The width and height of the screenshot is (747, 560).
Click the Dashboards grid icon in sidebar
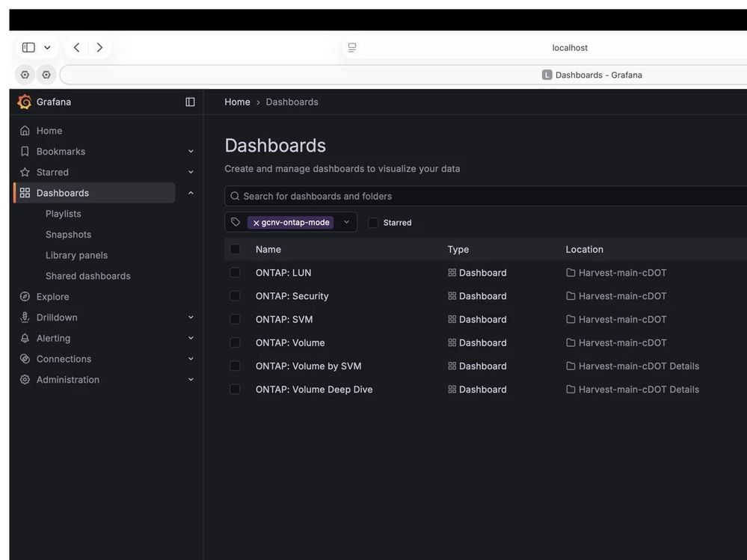[25, 193]
